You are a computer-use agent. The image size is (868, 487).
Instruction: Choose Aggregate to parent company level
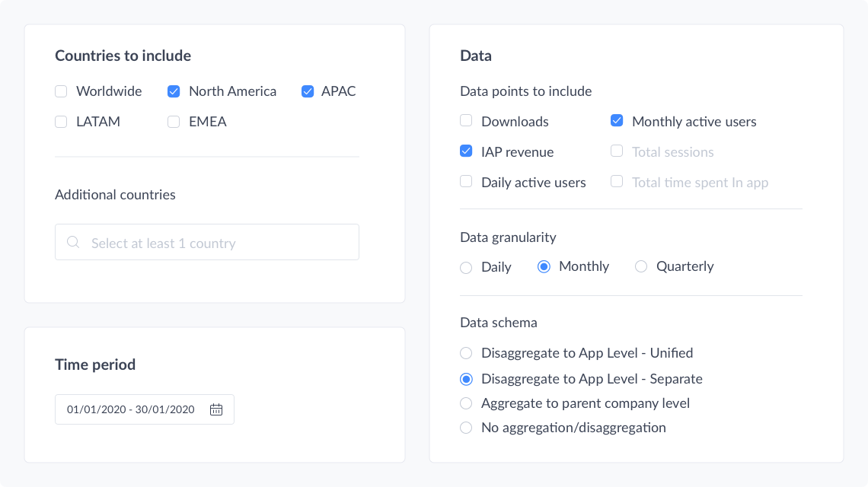pos(466,403)
